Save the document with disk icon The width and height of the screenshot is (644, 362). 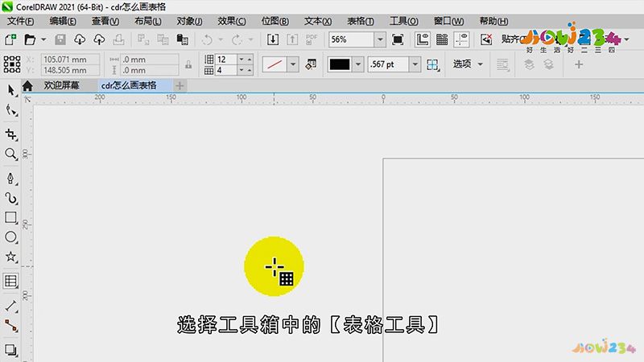click(60, 39)
